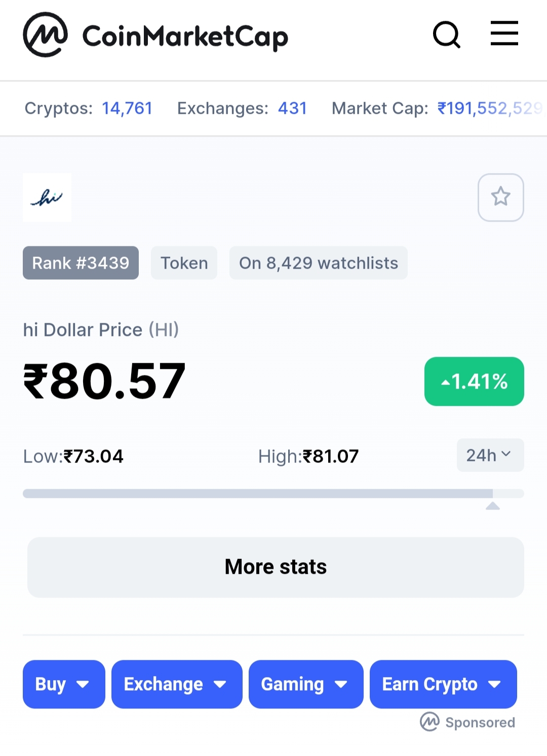
Task: Add HI to watchlist via star
Action: (x=501, y=197)
